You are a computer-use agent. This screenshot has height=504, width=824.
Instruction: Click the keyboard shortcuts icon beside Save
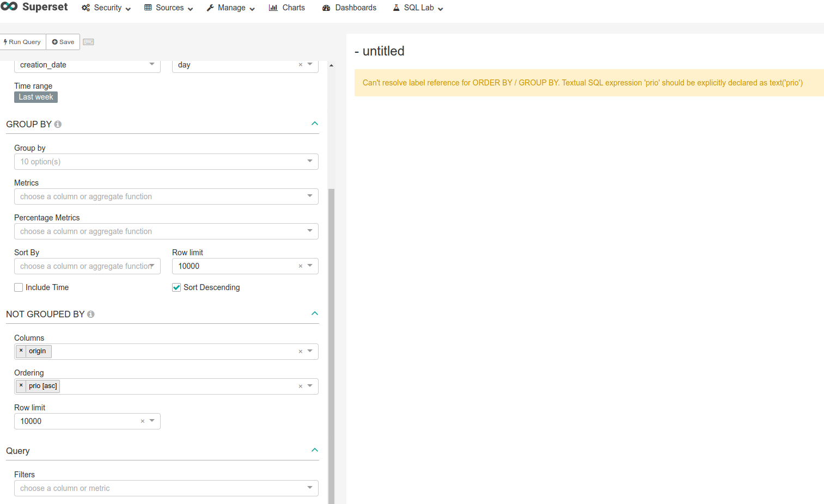tap(88, 41)
